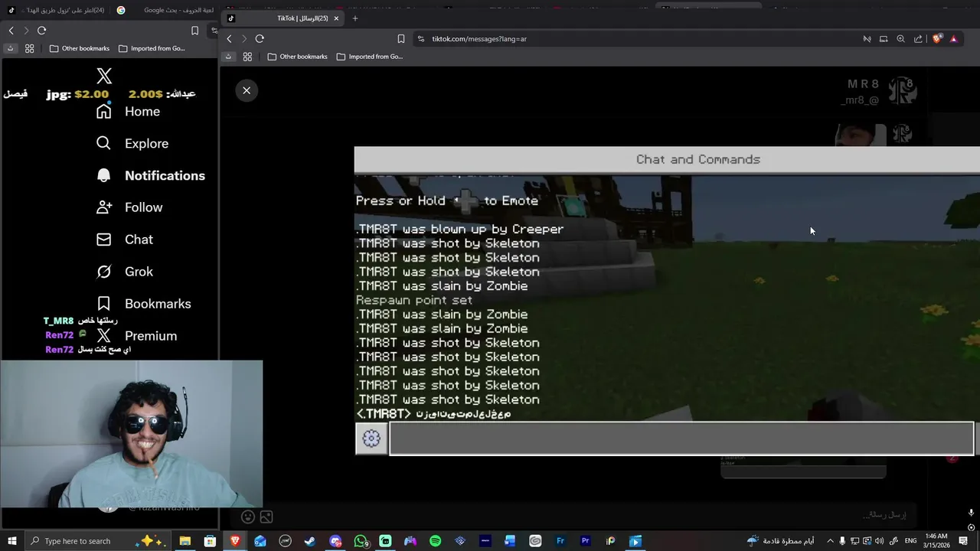Open the Windows Start menu
The height and width of the screenshot is (551, 980).
click(11, 541)
